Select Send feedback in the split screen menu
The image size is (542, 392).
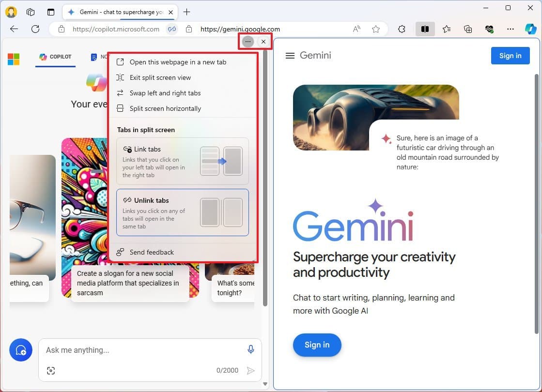pos(151,252)
